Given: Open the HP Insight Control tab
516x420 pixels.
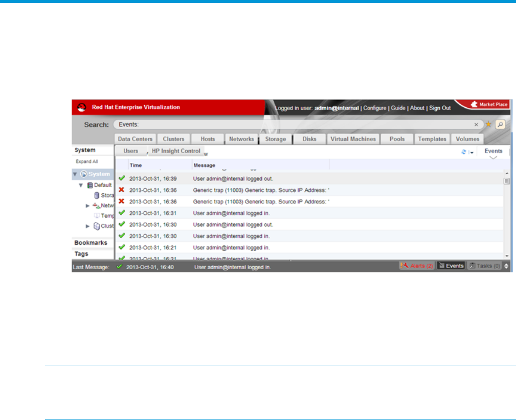Looking at the screenshot, I should click(176, 151).
